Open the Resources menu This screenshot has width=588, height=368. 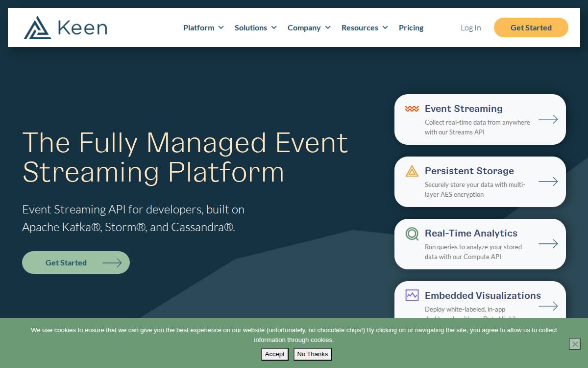360,28
